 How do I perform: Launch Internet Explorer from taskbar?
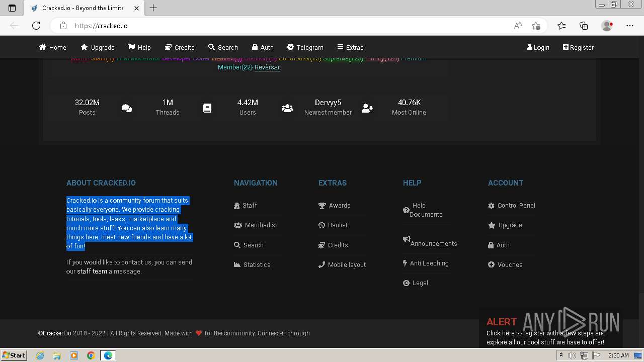click(x=40, y=355)
